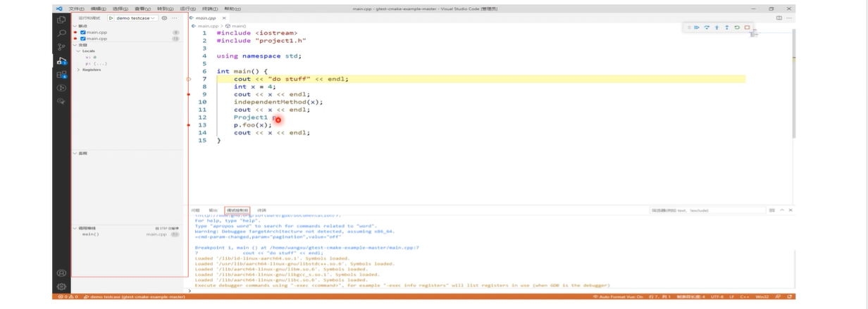Image resolution: width=868 pixels, height=309 pixels.
Task: Close the main.cpp editor tab
Action: 224,18
